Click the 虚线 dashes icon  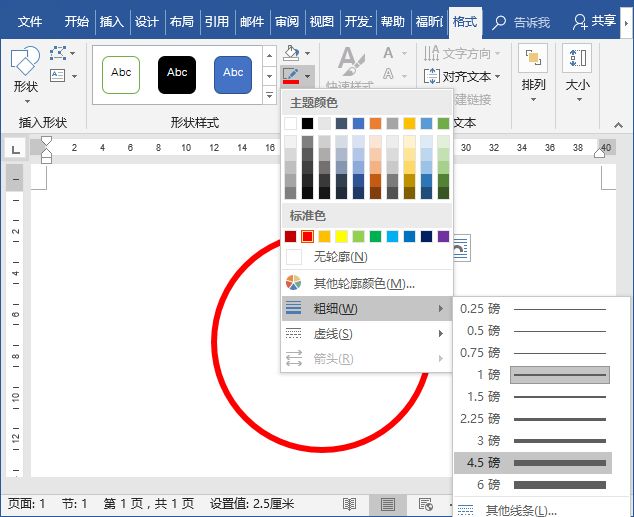[294, 333]
